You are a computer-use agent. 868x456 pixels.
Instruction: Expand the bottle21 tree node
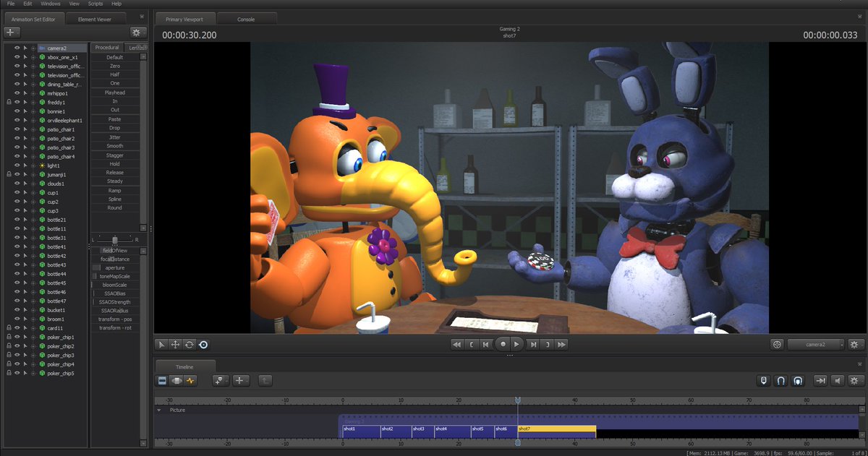pyautogui.click(x=33, y=220)
